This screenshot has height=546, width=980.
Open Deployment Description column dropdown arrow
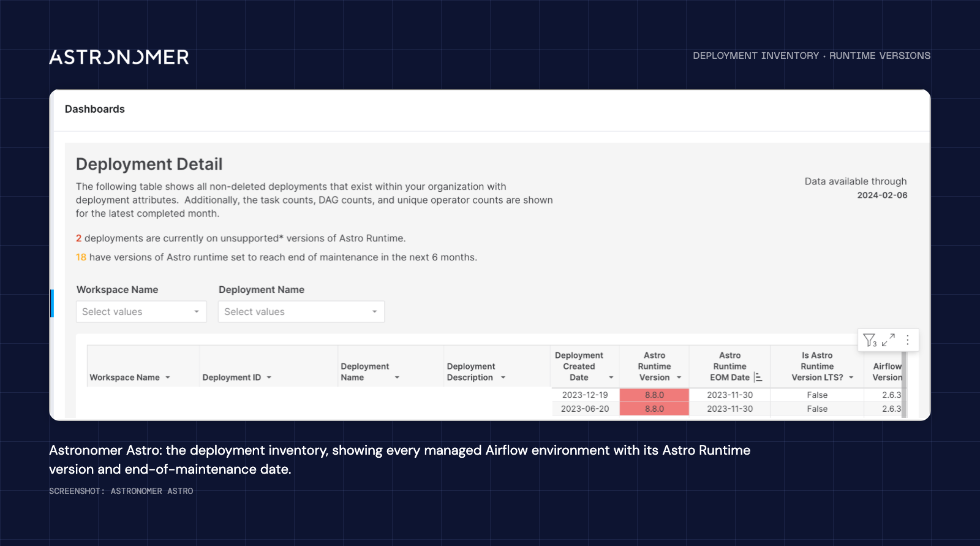[x=503, y=377]
